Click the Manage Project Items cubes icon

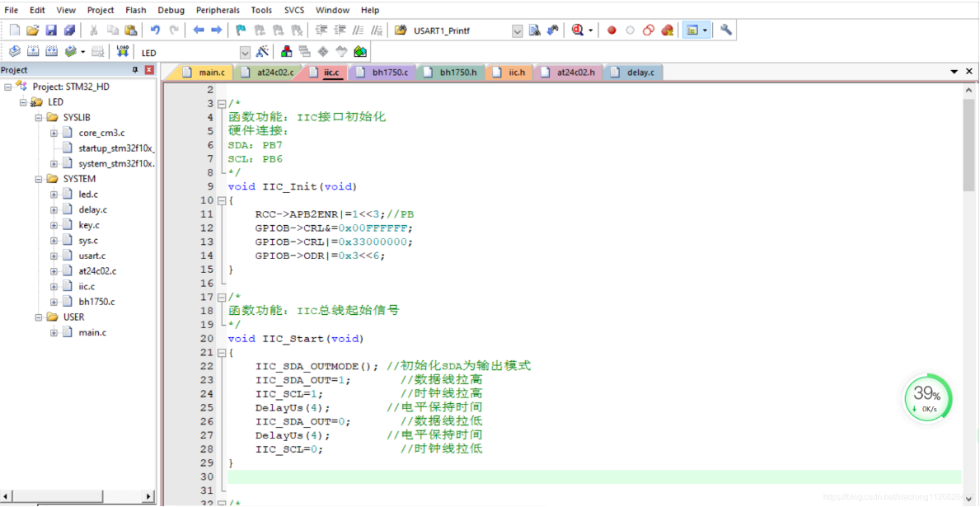[x=287, y=51]
